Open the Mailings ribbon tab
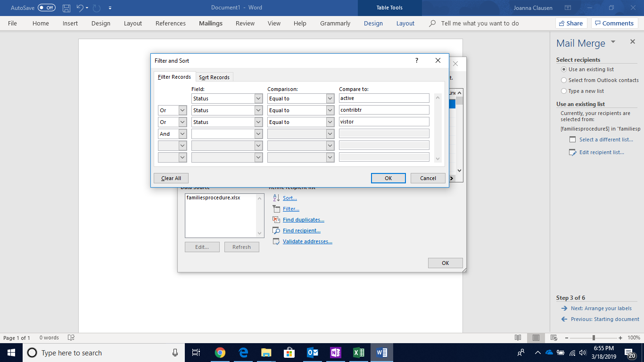The image size is (644, 362). 211,23
